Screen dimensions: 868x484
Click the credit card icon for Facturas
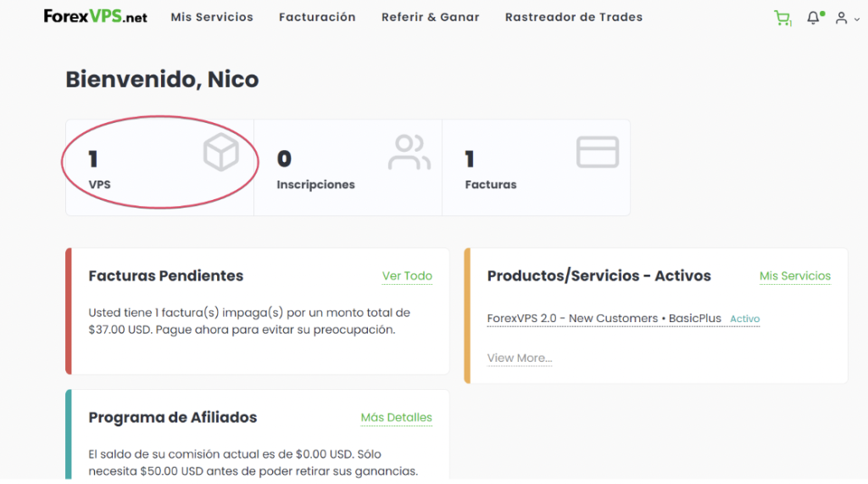(x=598, y=153)
